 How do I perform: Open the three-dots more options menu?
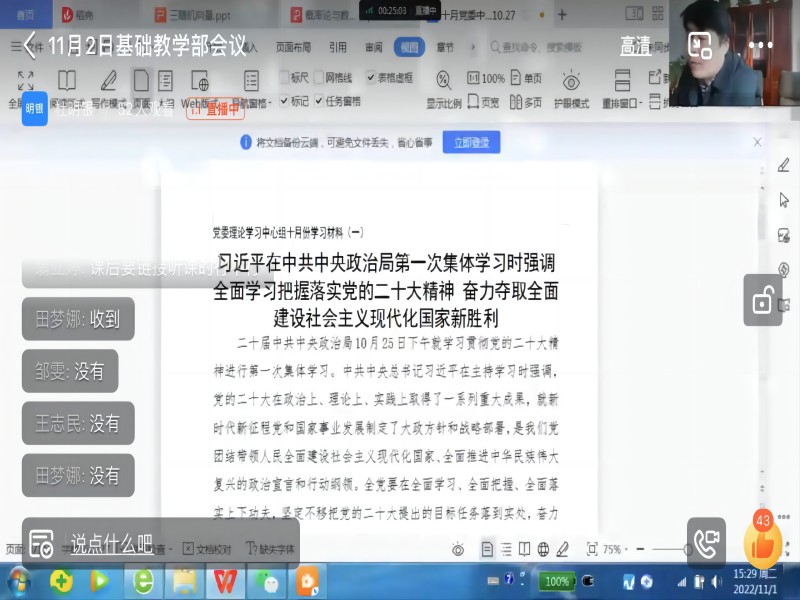[761, 45]
